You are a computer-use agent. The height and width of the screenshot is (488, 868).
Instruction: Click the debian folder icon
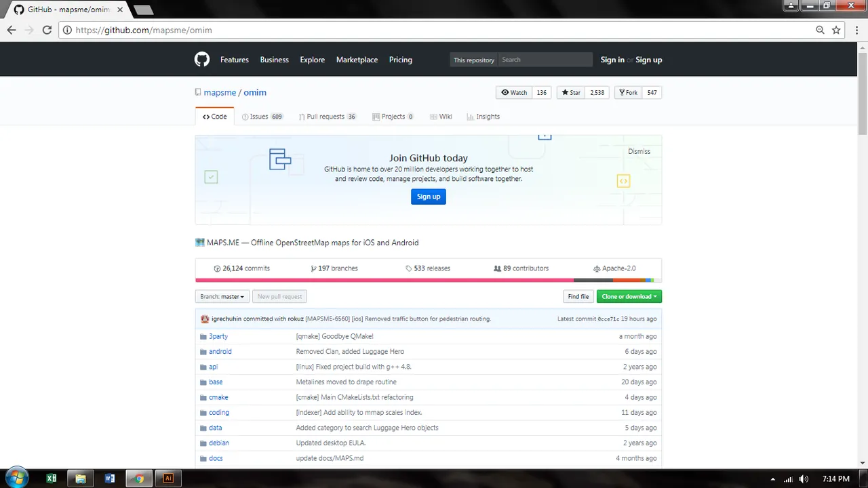click(x=203, y=443)
